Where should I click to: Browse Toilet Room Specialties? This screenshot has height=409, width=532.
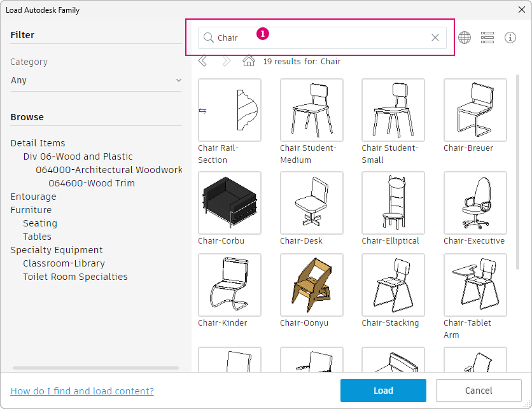coord(75,277)
